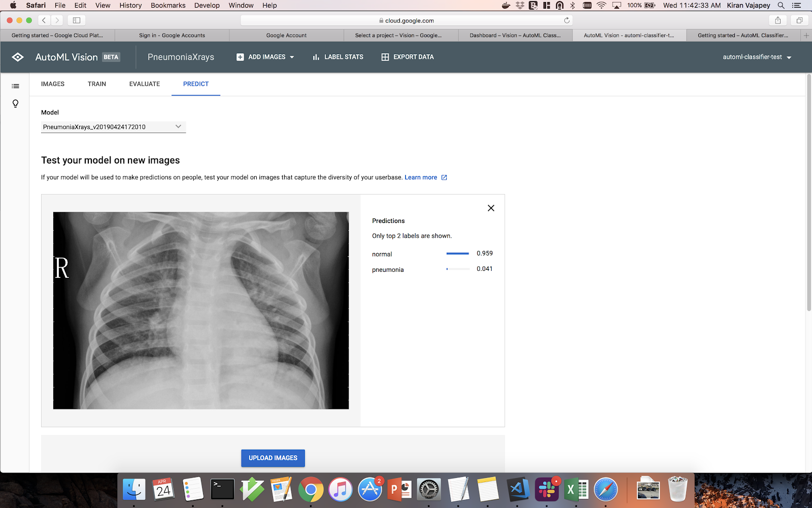
Task: Open Visual Studio Code from the dock
Action: 517,490
